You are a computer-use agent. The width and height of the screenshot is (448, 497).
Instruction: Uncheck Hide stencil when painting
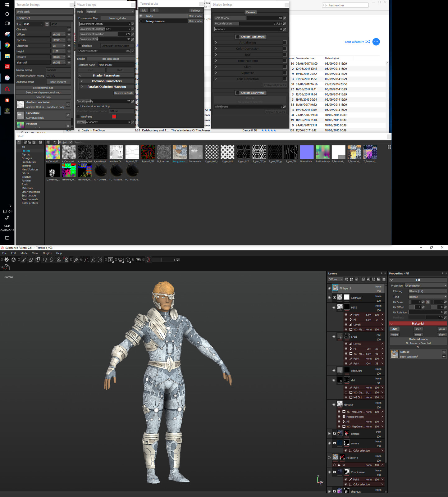click(78, 106)
